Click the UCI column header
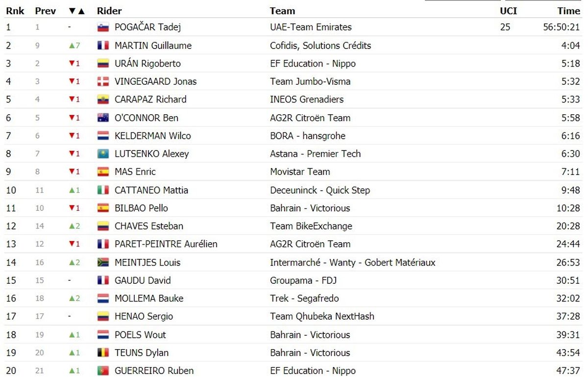Image resolution: width=588 pixels, height=377 pixels. (509, 11)
